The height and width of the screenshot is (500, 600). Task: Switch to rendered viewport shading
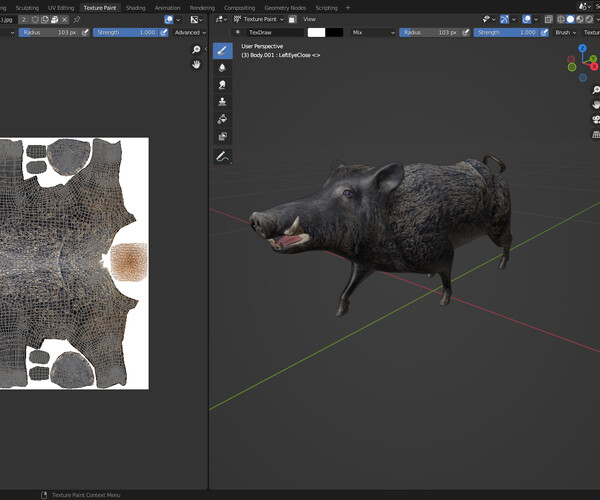point(589,19)
